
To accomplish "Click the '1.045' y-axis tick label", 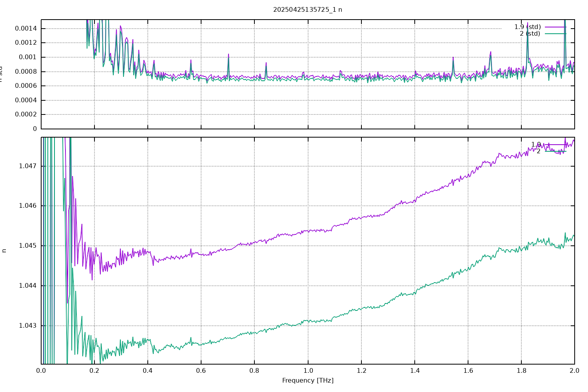I will coord(27,246).
